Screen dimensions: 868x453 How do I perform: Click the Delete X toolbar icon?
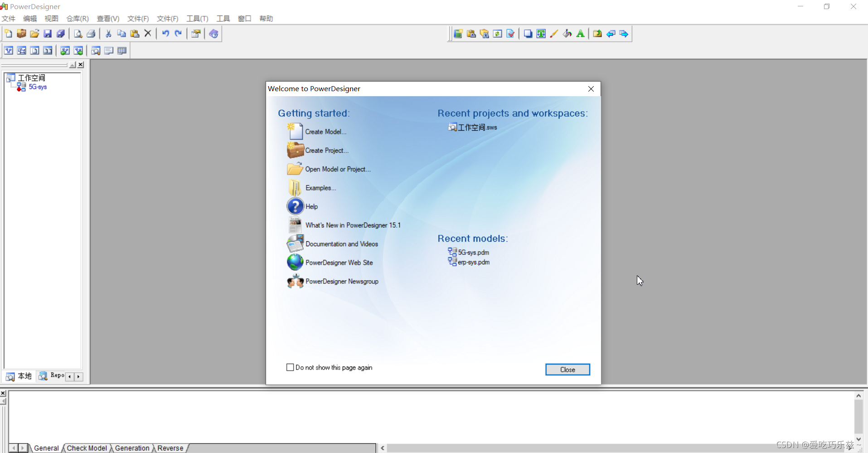(x=148, y=34)
